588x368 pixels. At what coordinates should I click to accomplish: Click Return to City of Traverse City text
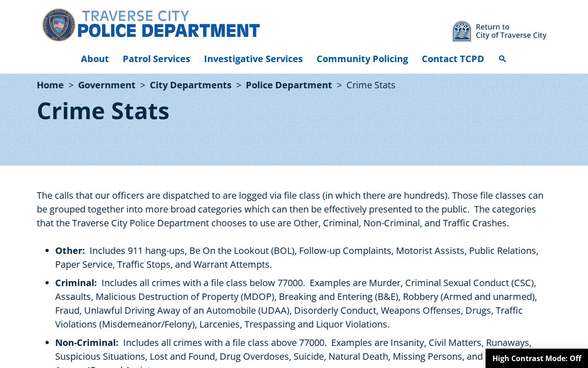point(511,31)
